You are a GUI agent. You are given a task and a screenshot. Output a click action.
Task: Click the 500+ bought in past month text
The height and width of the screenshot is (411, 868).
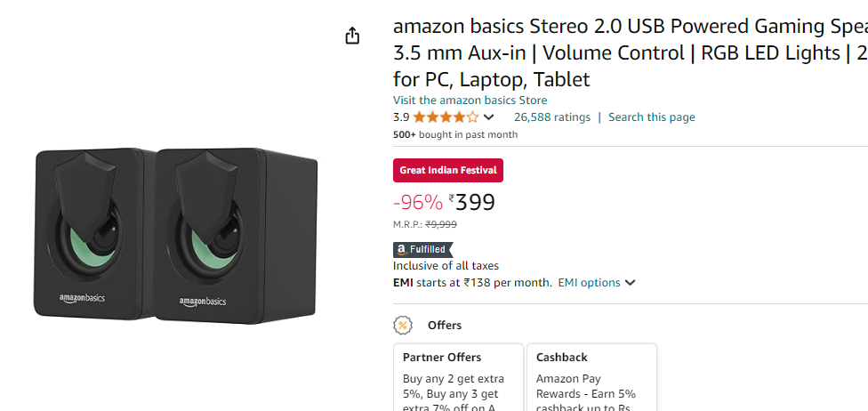[455, 135]
